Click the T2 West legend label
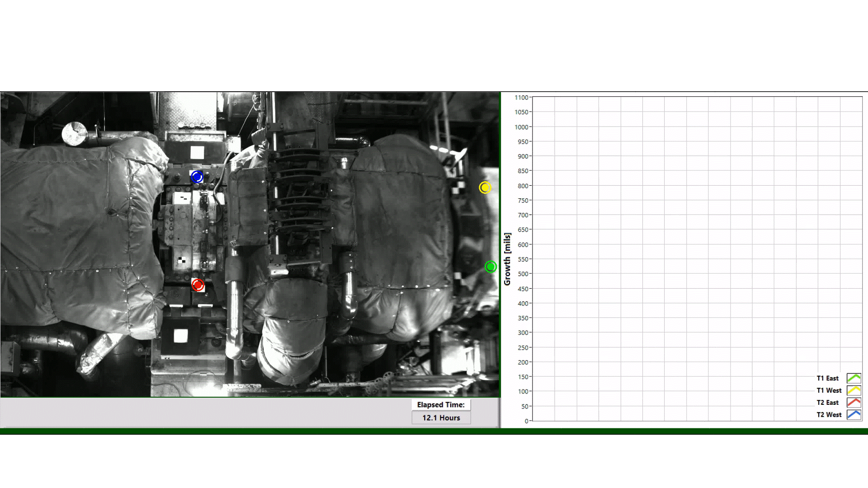 pos(829,414)
